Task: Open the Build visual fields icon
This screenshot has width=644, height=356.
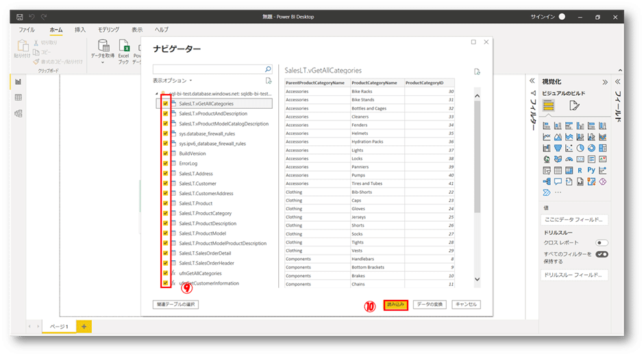Action: pos(549,106)
